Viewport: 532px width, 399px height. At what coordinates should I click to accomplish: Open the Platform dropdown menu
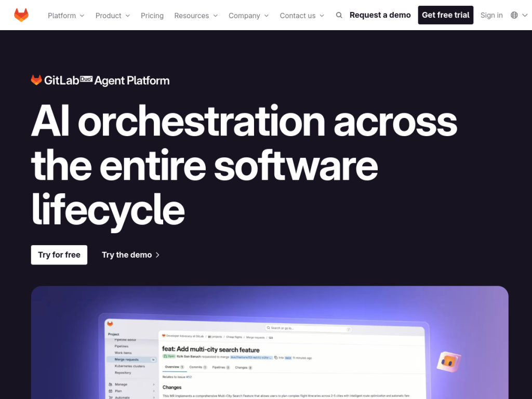tap(66, 16)
